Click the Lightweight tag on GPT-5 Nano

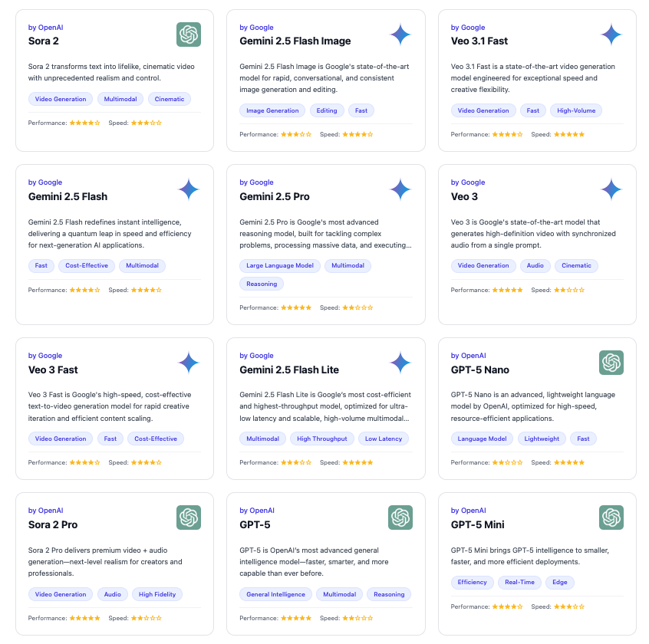543,439
